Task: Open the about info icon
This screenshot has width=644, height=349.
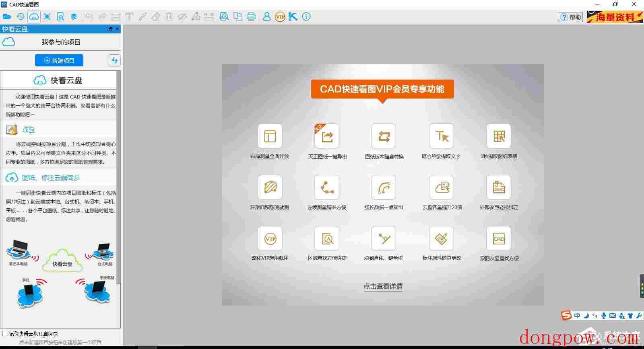Action: (306, 16)
